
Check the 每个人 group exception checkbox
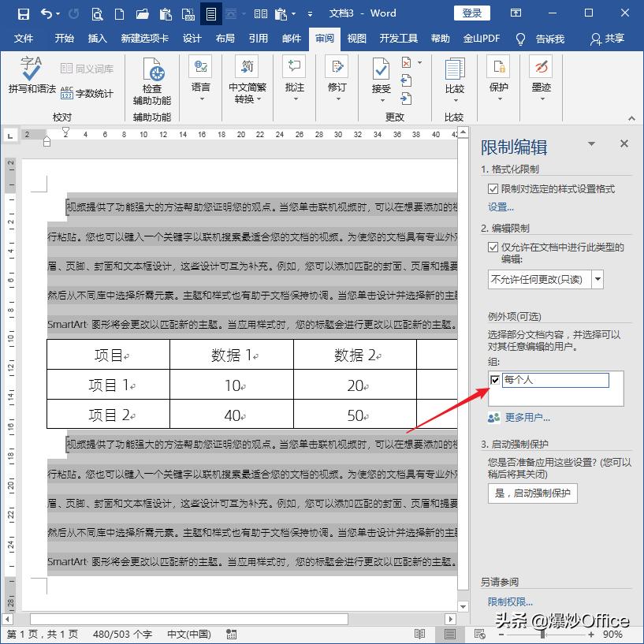tap(497, 380)
